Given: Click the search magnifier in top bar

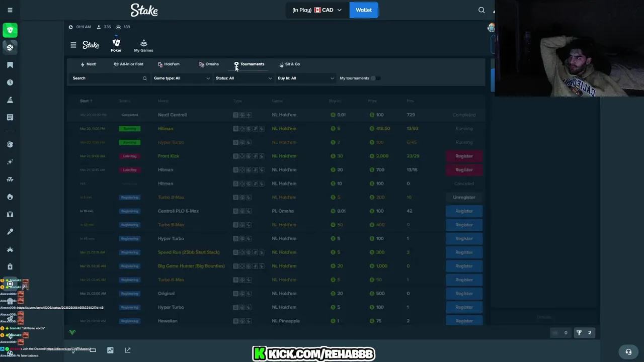Looking at the screenshot, I should [x=481, y=10].
